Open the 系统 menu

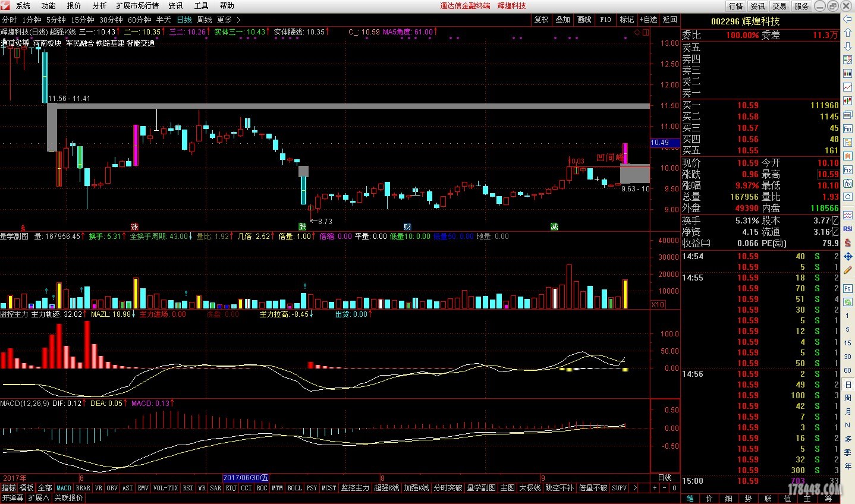23,6
